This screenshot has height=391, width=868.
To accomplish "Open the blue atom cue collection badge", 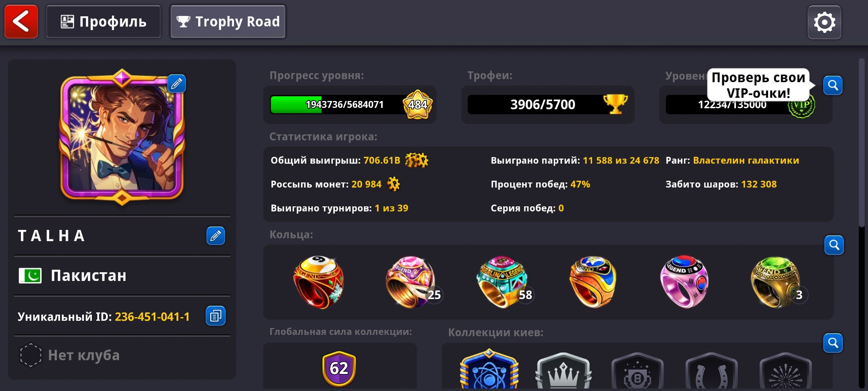I will click(489, 369).
